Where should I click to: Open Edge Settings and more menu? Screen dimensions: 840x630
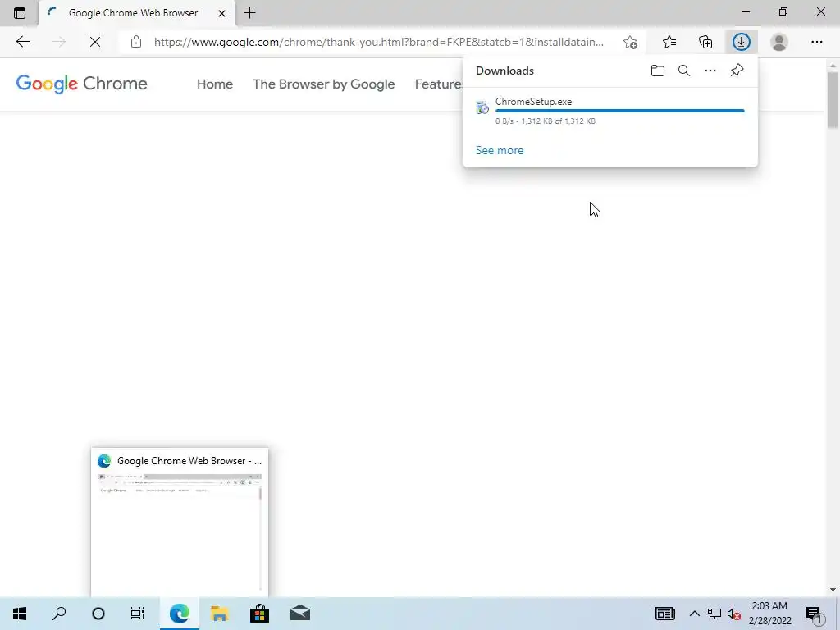pyautogui.click(x=816, y=42)
